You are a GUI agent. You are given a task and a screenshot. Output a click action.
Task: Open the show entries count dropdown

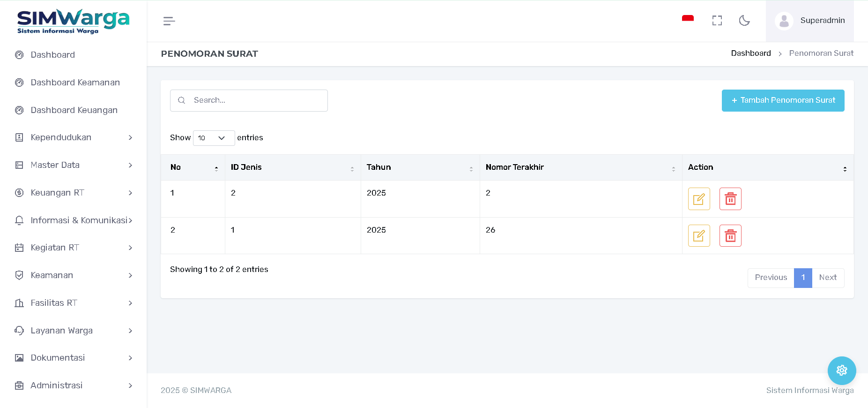(214, 138)
